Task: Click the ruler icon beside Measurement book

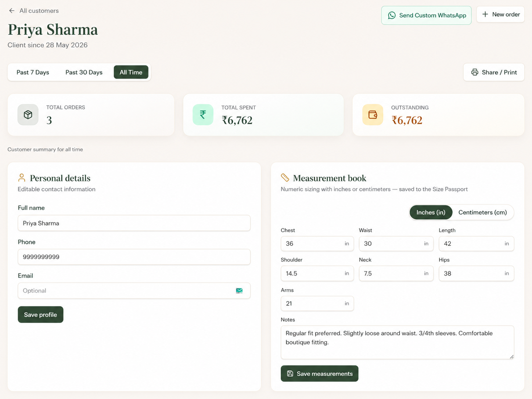Action: [x=285, y=178]
